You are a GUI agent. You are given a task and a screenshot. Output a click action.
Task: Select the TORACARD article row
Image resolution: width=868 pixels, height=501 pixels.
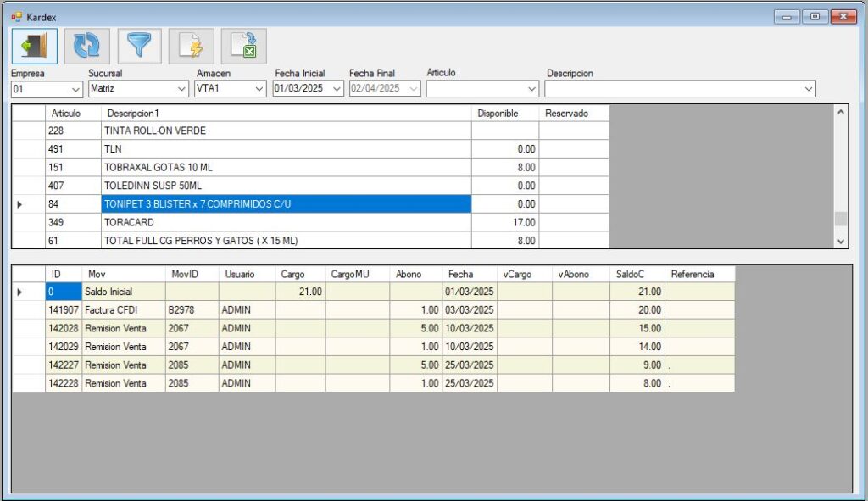286,222
